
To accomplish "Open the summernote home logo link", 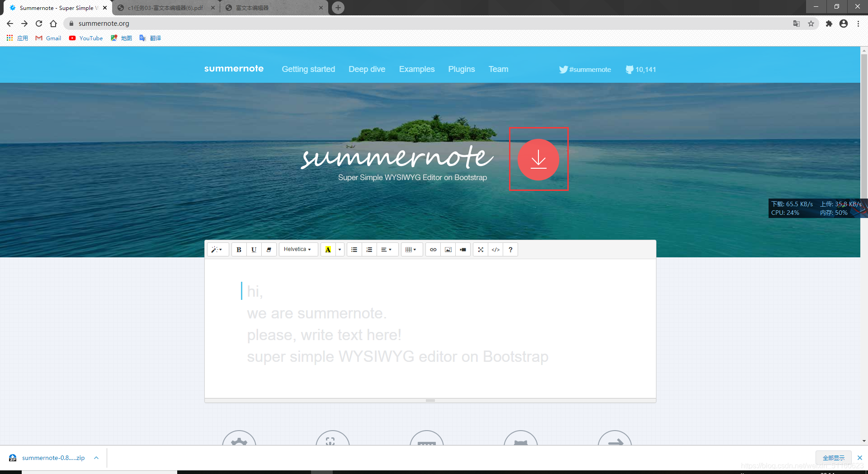I will pos(234,69).
